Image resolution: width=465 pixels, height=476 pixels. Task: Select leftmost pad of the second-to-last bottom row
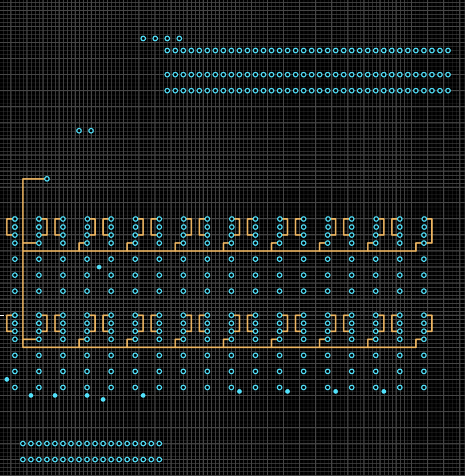point(23,443)
